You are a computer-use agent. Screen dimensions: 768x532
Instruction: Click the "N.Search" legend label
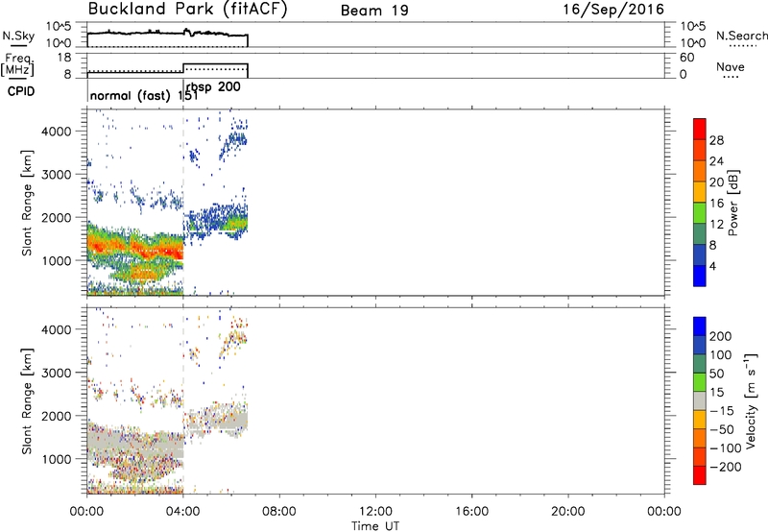(x=741, y=36)
